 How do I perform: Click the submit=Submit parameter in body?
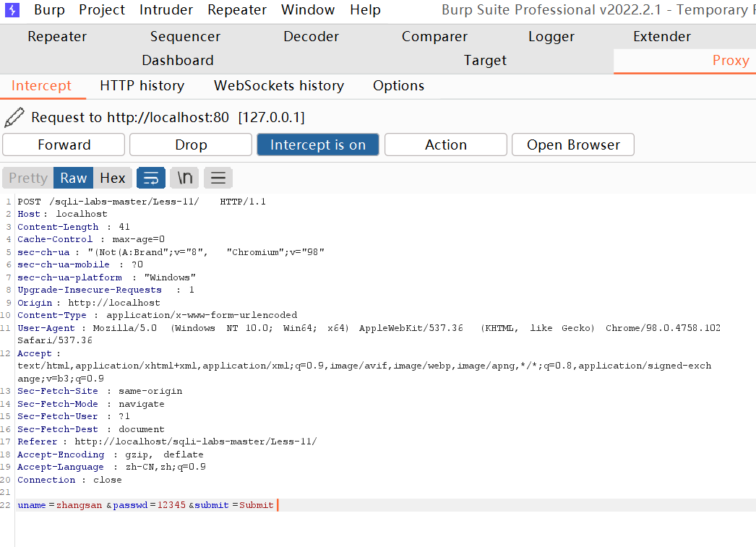click(x=234, y=505)
